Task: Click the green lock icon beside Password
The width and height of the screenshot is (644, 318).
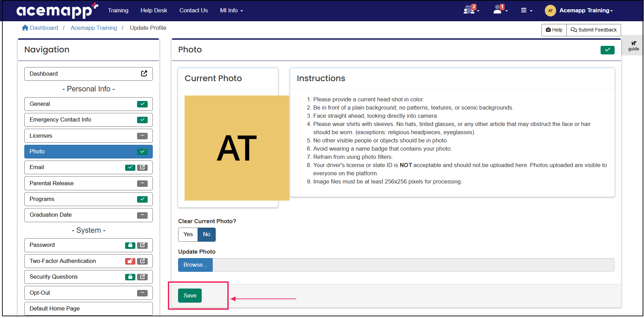Action: 130,245
